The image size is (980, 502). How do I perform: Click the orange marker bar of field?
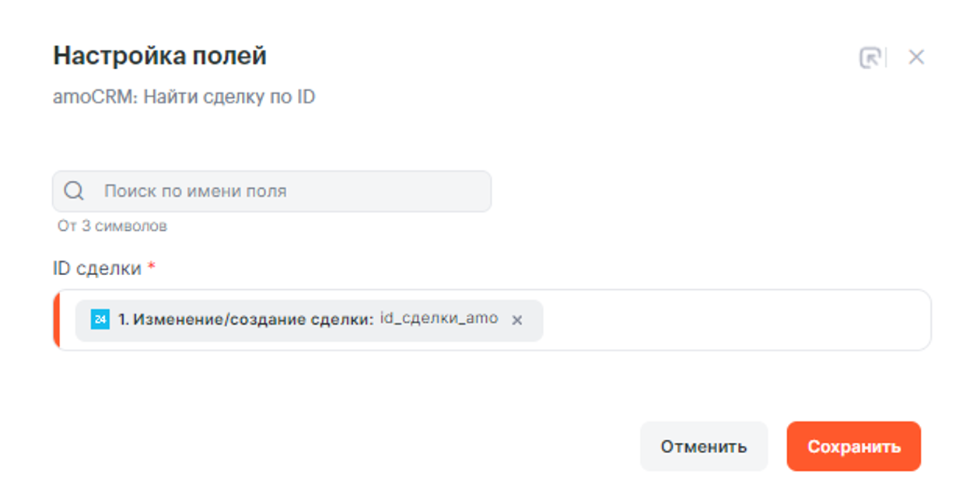click(x=57, y=320)
